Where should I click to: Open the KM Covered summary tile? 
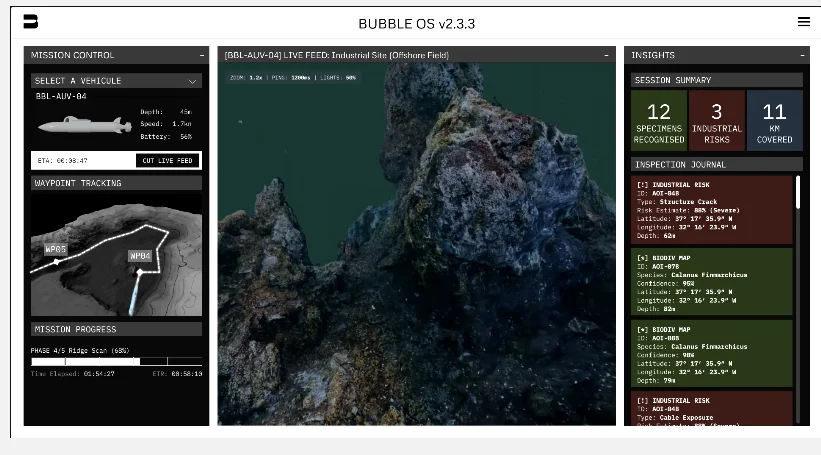pos(774,121)
